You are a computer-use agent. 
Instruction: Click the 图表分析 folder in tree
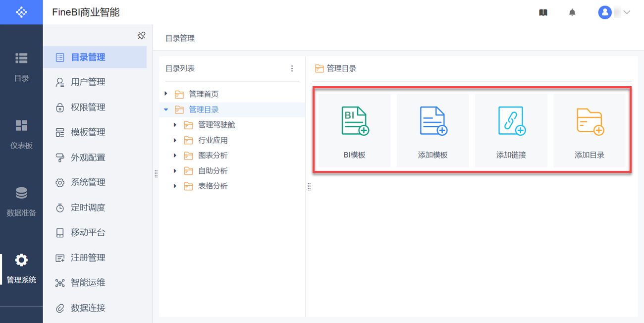213,156
